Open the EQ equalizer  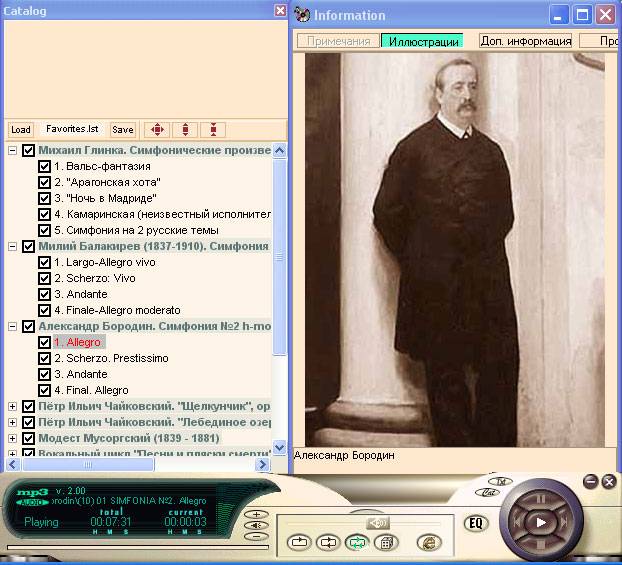pos(476,522)
